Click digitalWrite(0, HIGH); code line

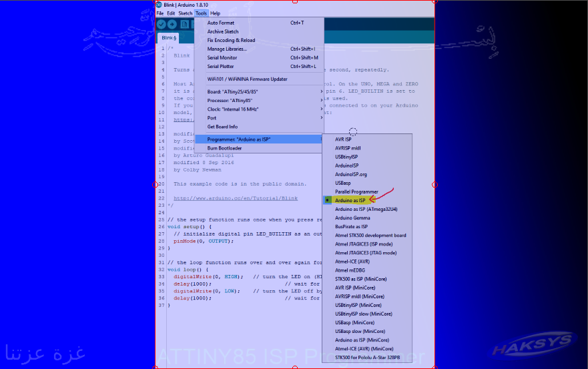click(x=208, y=277)
